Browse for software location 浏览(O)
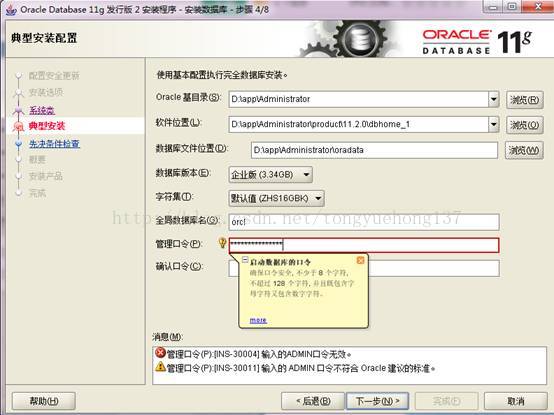This screenshot has height=415, width=554. (x=525, y=125)
